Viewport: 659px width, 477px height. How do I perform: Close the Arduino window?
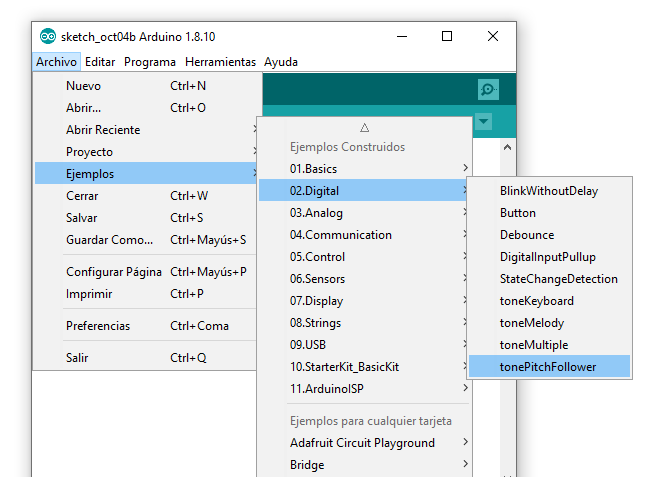493,37
